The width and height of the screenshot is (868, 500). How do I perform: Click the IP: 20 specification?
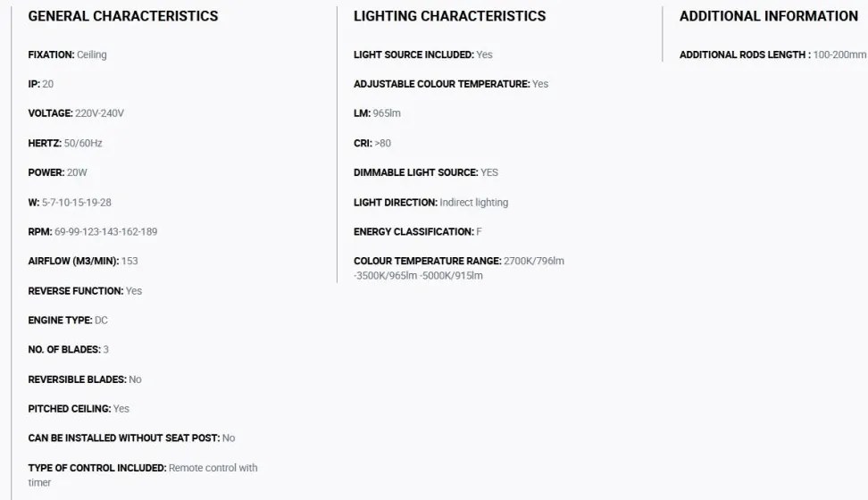pyautogui.click(x=41, y=84)
